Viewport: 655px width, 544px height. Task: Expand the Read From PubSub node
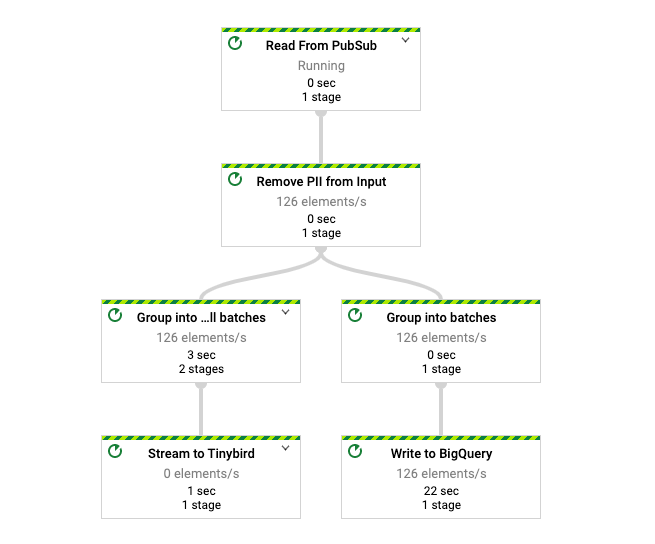tap(405, 41)
